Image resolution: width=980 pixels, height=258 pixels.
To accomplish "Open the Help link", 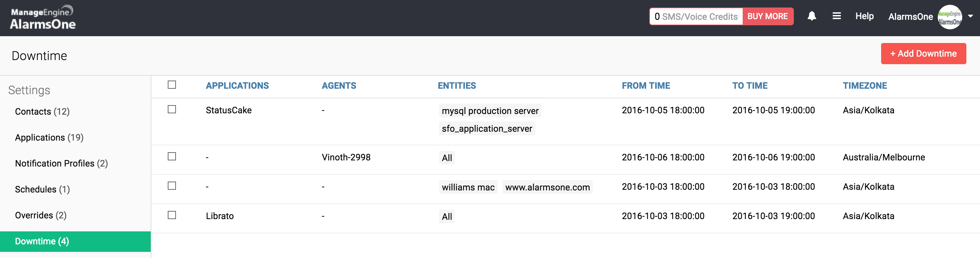I will 864,16.
